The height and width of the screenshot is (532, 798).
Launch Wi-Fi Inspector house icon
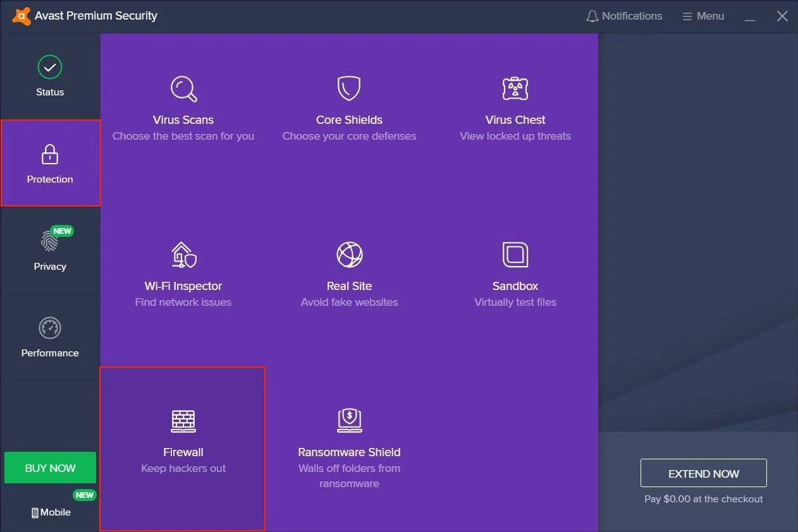coord(183,255)
